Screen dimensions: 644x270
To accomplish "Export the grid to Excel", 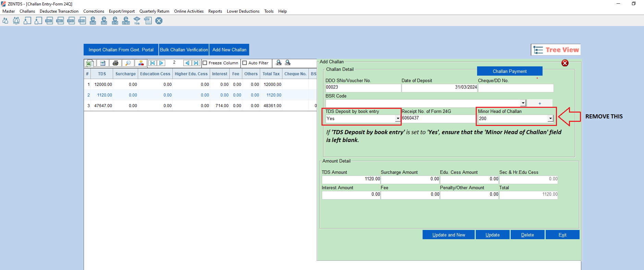I will 89,63.
